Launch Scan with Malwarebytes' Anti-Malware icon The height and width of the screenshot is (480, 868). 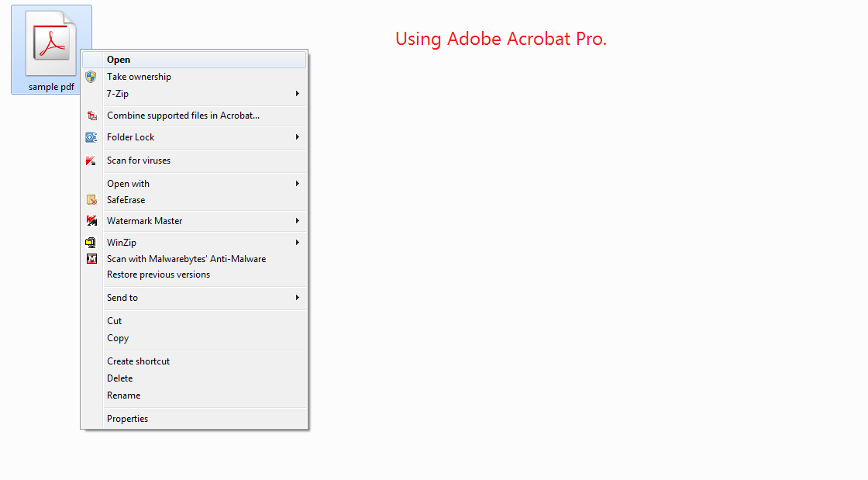[91, 258]
